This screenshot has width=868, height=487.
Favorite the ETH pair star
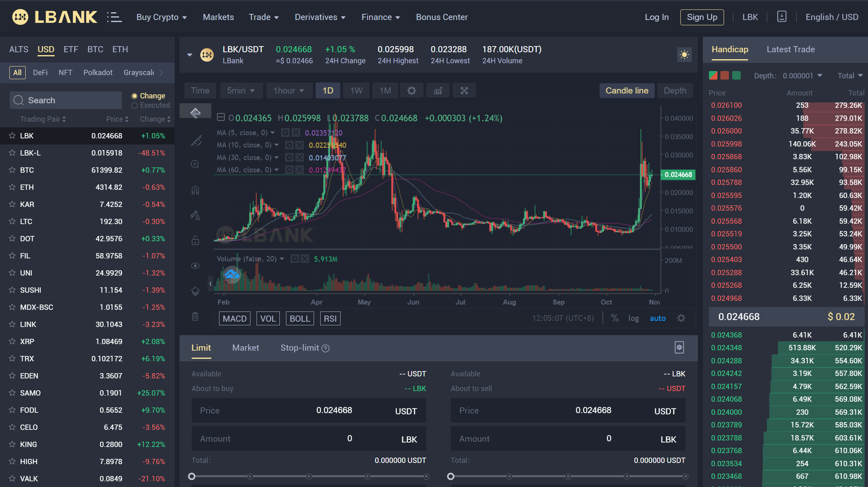click(x=12, y=187)
